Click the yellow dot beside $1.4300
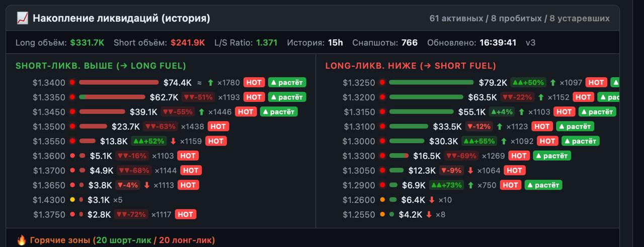 pos(72,200)
